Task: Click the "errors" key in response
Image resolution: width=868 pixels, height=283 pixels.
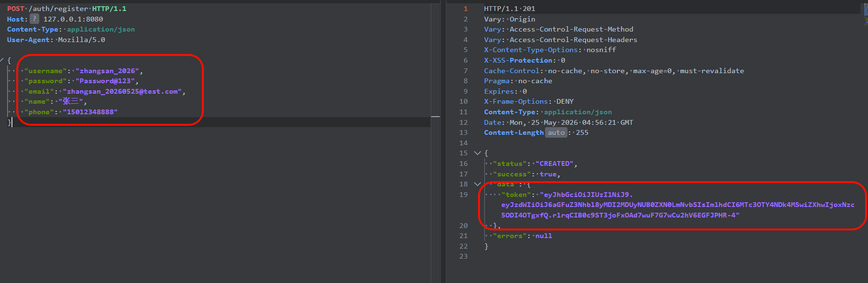Action: [510, 236]
